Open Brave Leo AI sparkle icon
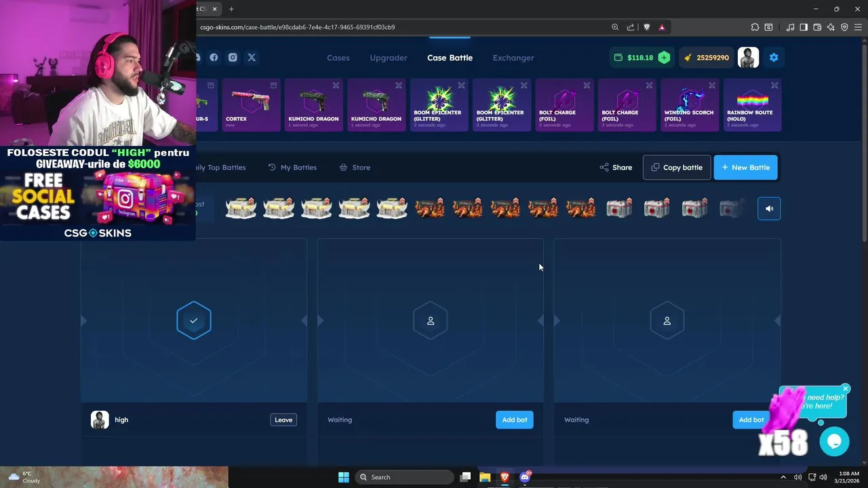The height and width of the screenshot is (488, 868). [831, 27]
